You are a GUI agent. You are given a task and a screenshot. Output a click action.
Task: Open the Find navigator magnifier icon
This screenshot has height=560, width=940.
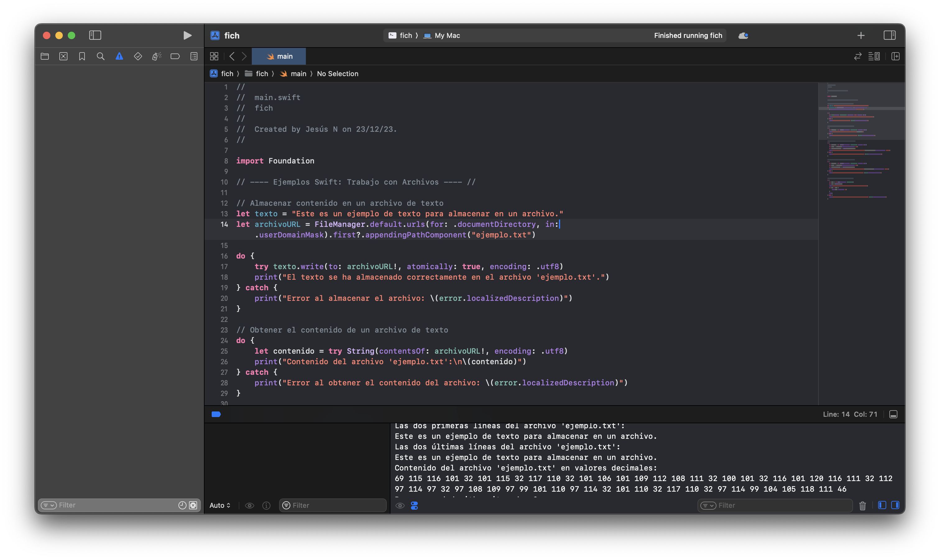pyautogui.click(x=100, y=56)
